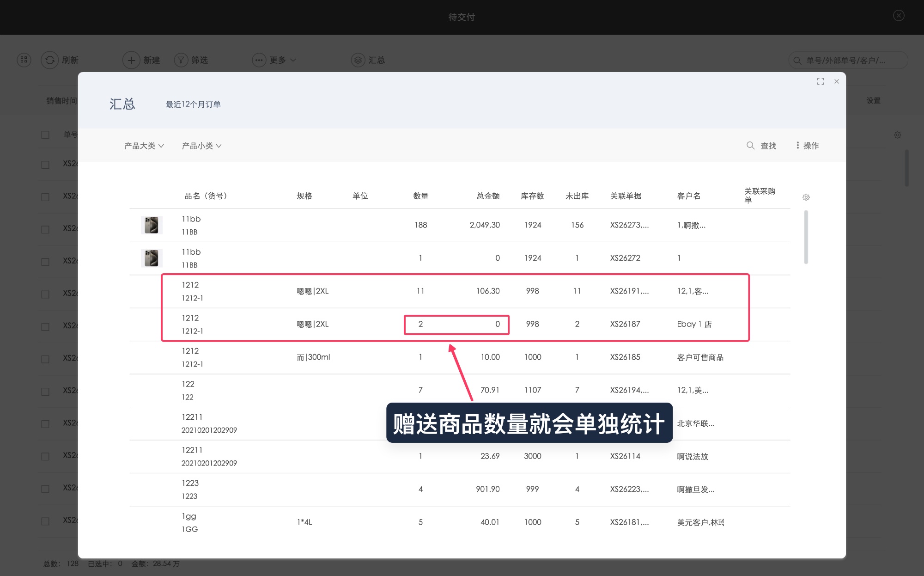This screenshot has width=924, height=576.
Task: Click the 11bb product thumbnail in first row
Action: 152,225
